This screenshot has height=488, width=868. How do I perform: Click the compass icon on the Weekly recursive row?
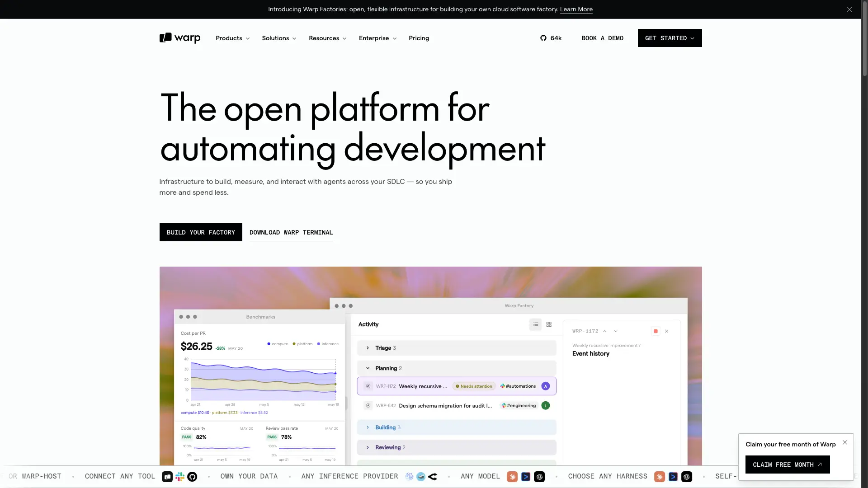coord(368,386)
